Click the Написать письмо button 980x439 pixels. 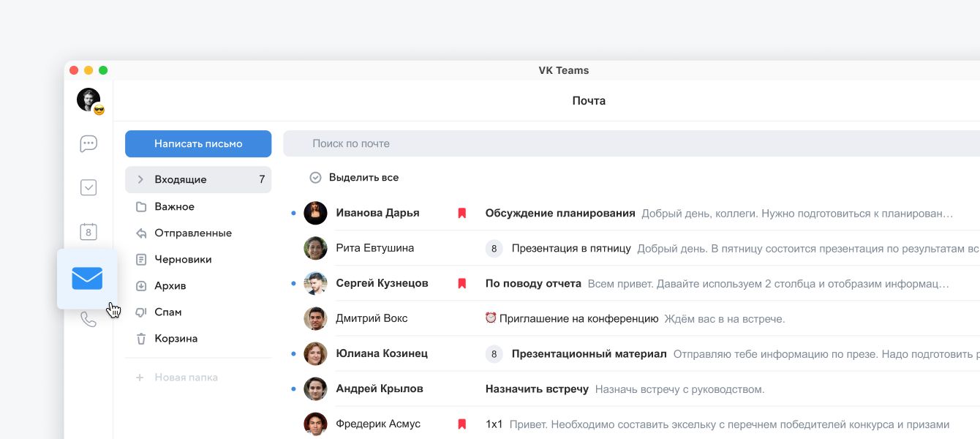(x=198, y=143)
